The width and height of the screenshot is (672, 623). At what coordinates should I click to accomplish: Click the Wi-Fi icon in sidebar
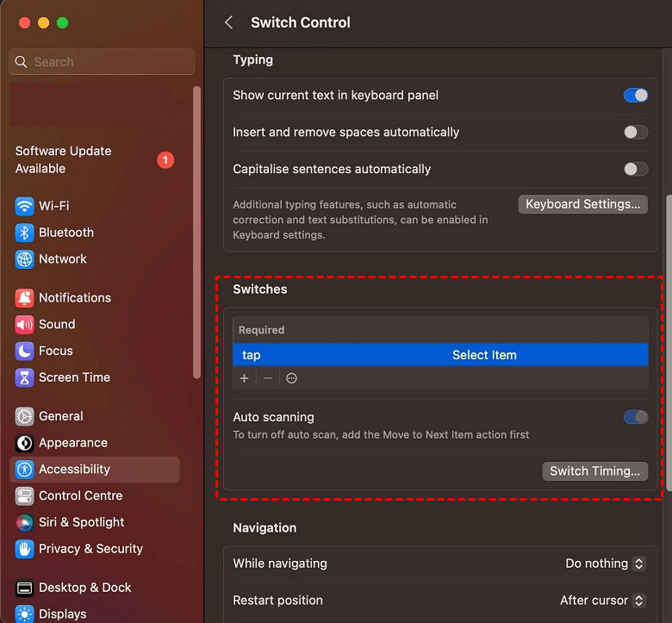(x=24, y=206)
